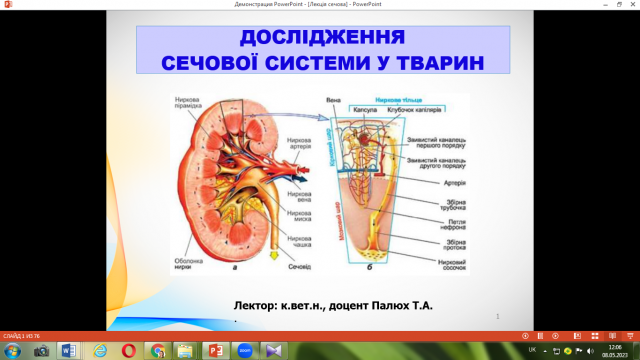Launch Opera browser from taskbar
This screenshot has width=640, height=360.
129,351
